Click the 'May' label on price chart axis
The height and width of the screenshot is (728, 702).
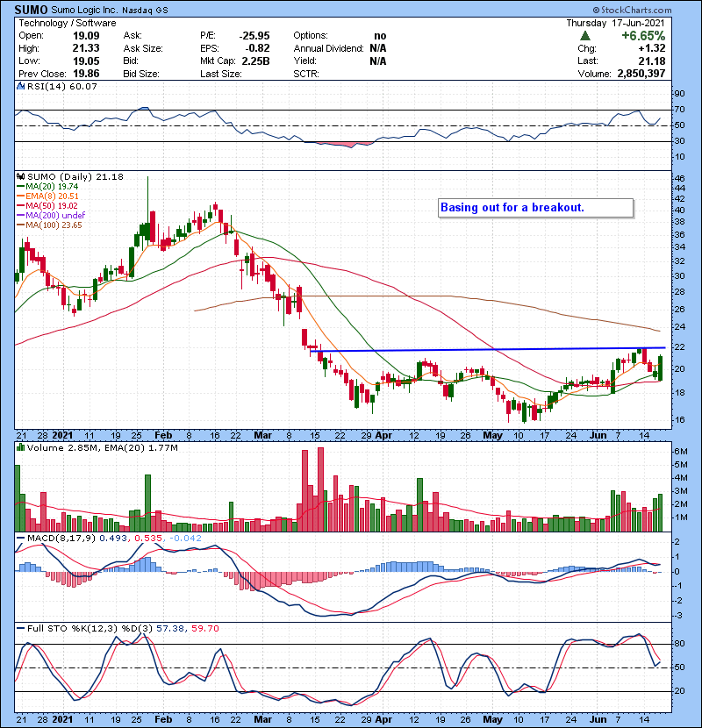click(492, 435)
